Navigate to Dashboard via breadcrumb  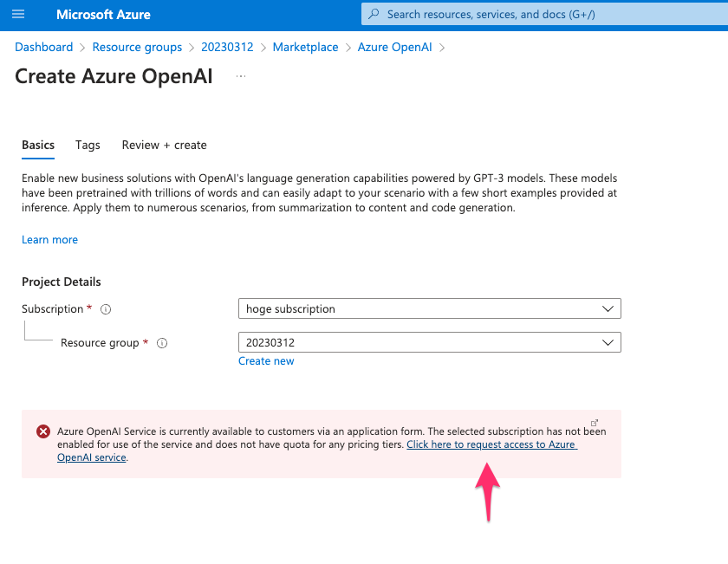(x=44, y=47)
